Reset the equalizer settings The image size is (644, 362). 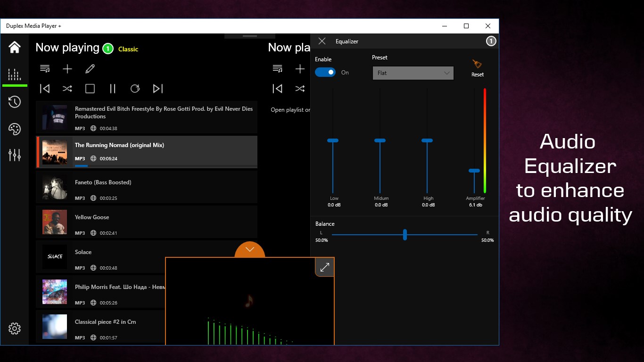coord(478,68)
